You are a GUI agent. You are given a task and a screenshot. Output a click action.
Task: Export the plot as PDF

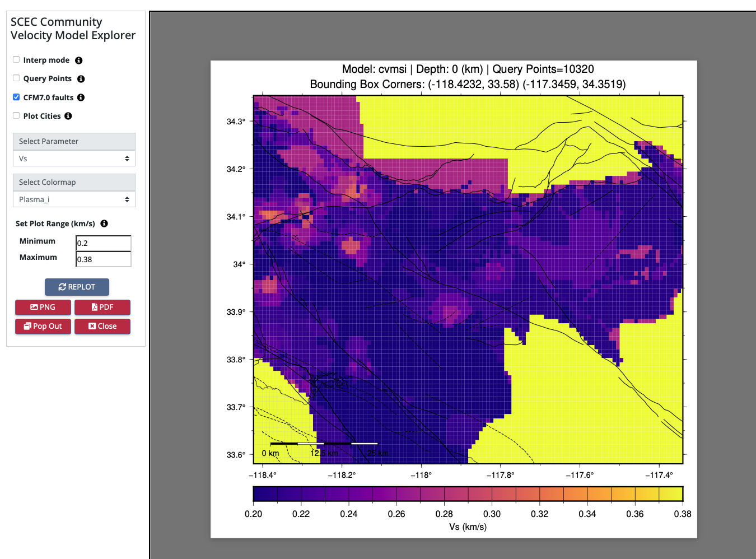tap(102, 307)
